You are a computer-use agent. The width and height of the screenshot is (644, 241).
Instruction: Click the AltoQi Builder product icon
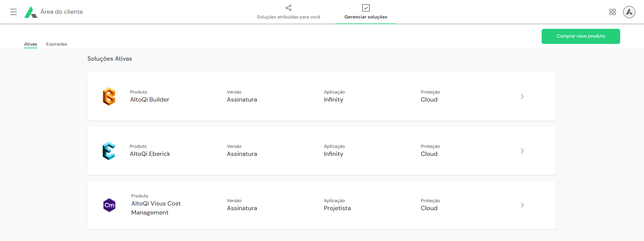(109, 97)
